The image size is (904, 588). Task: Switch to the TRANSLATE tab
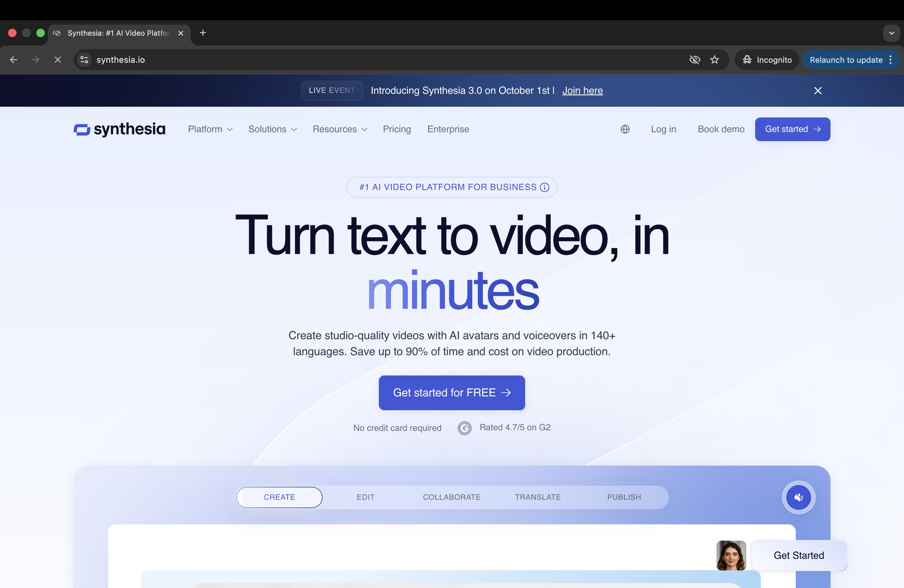pyautogui.click(x=537, y=497)
